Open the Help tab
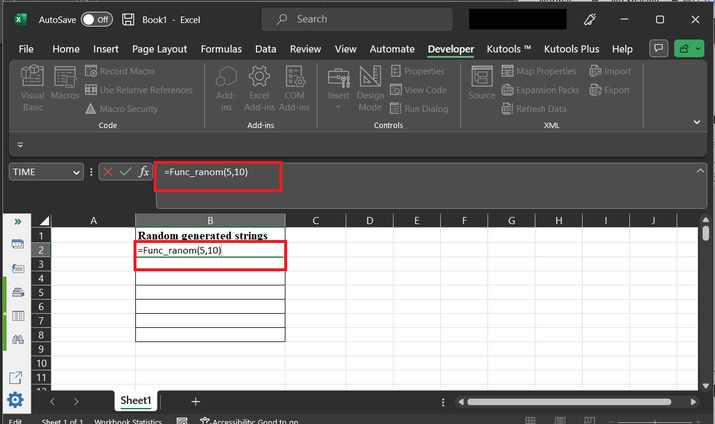The width and height of the screenshot is (715, 424). pyautogui.click(x=622, y=49)
